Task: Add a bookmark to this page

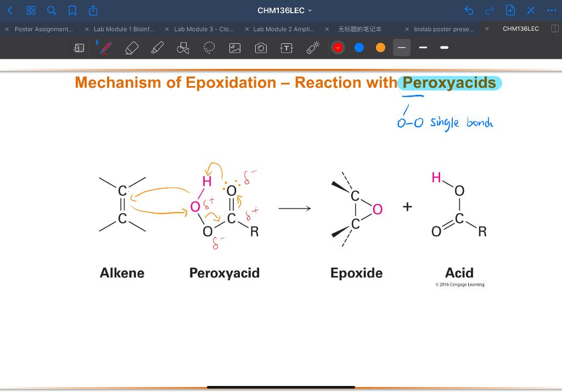Action: (72, 10)
